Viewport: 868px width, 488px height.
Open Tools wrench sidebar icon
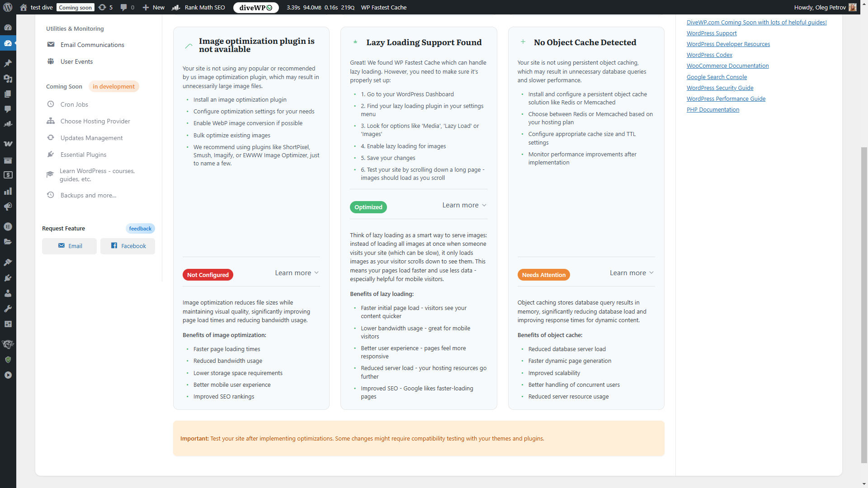tap(8, 309)
